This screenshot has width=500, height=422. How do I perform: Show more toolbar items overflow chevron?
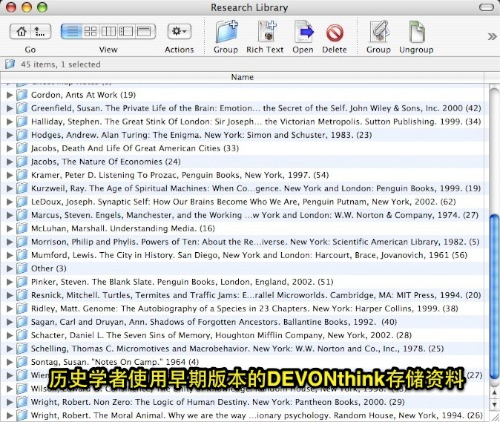(x=492, y=36)
